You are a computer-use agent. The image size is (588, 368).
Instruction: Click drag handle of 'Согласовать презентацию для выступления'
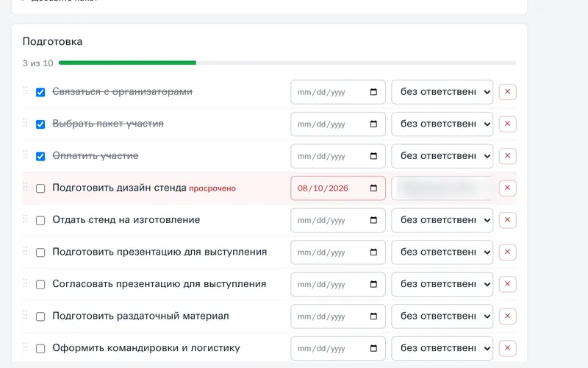(26, 283)
